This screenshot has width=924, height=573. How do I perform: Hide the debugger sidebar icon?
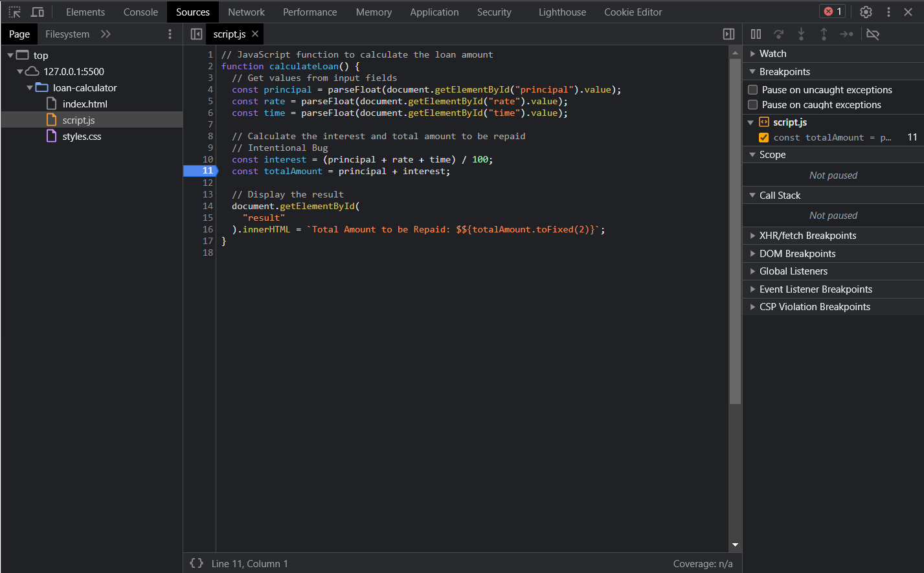[x=728, y=34]
